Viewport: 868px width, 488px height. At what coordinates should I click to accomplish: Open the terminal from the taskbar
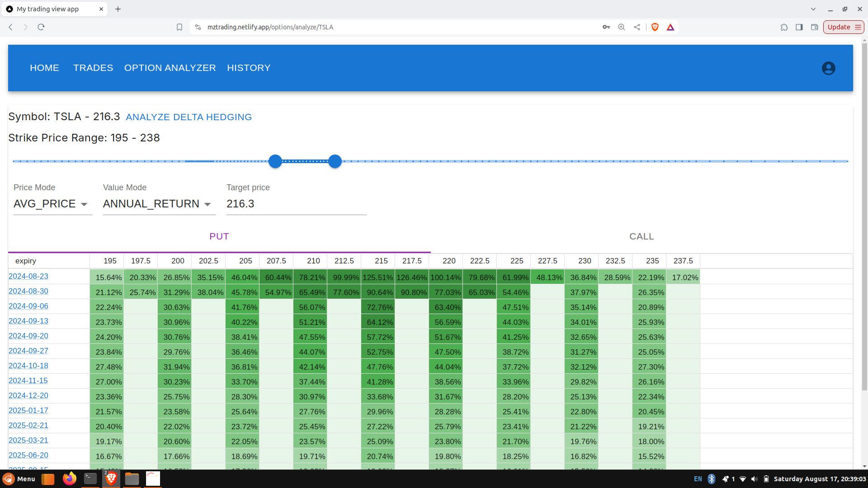(x=90, y=479)
